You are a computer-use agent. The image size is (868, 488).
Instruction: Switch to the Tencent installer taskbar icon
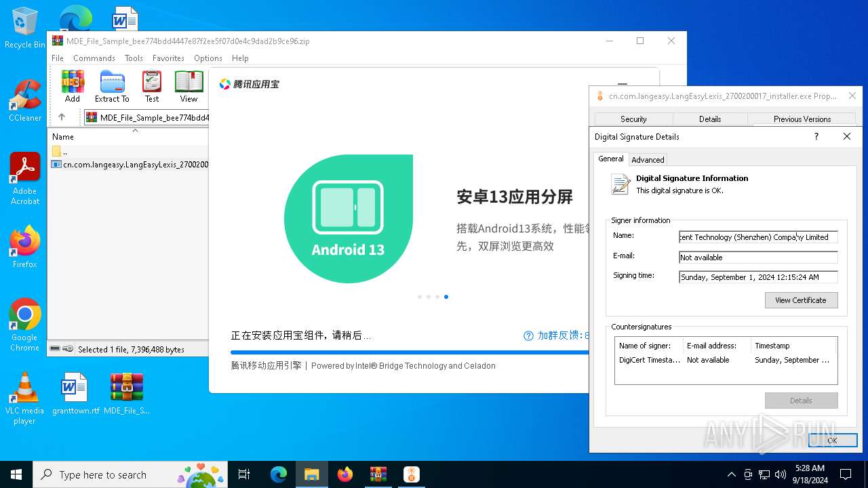coord(411,474)
